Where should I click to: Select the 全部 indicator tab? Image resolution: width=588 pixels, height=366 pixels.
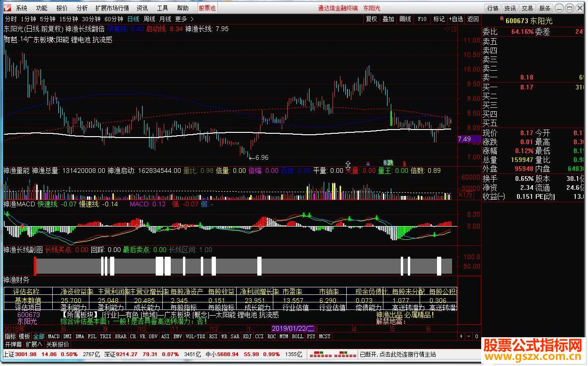pos(39,336)
